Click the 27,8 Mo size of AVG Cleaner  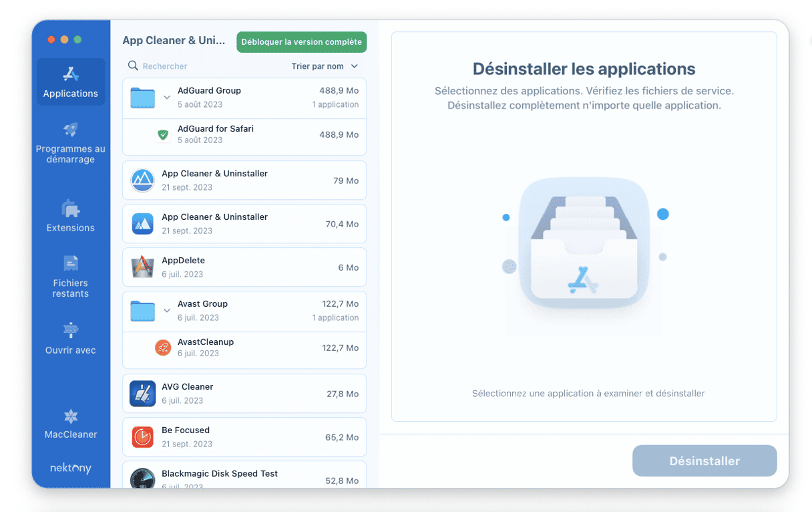(343, 394)
